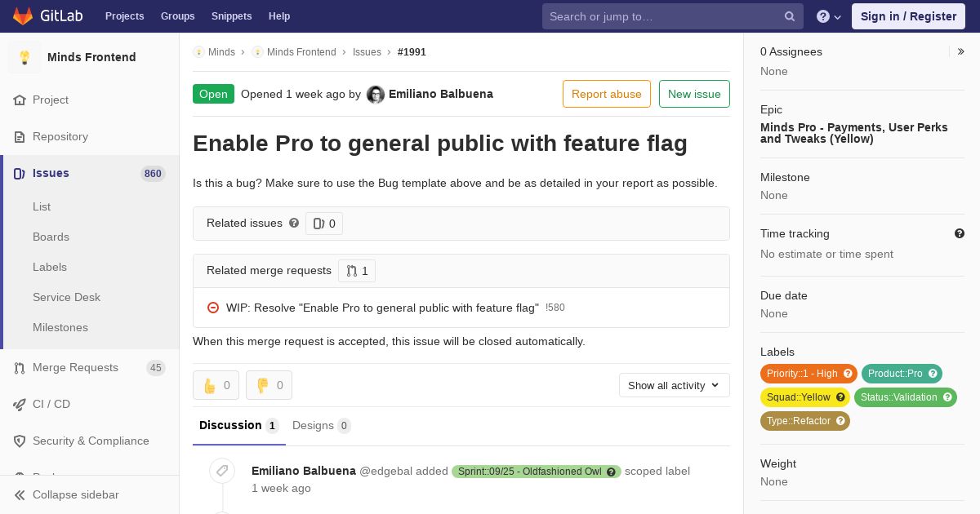
Task: Open Milestones in the sidebar
Action: pos(60,327)
